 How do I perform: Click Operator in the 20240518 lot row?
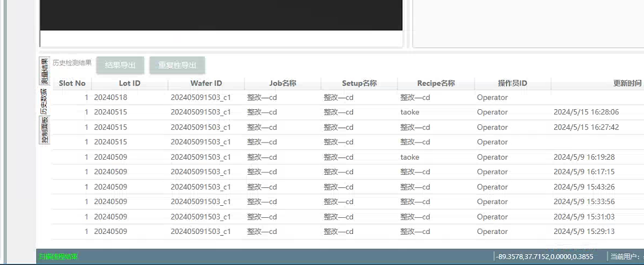coord(492,98)
